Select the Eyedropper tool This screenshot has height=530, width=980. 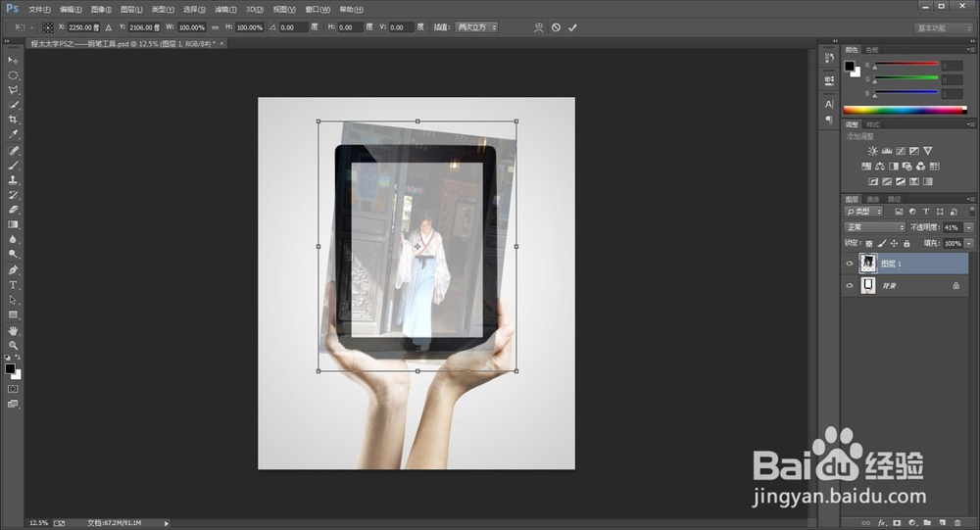pos(13,134)
